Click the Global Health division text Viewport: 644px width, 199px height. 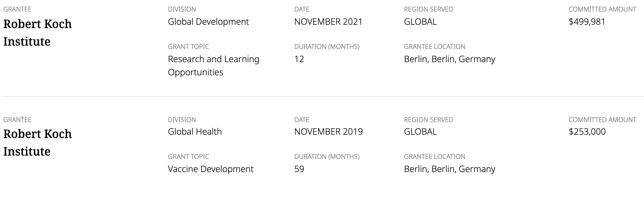(195, 132)
